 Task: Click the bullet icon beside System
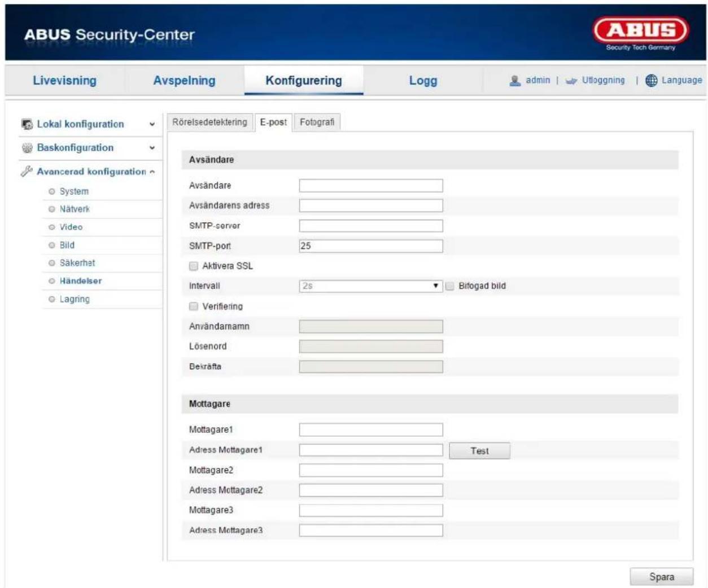pyautogui.click(x=52, y=191)
